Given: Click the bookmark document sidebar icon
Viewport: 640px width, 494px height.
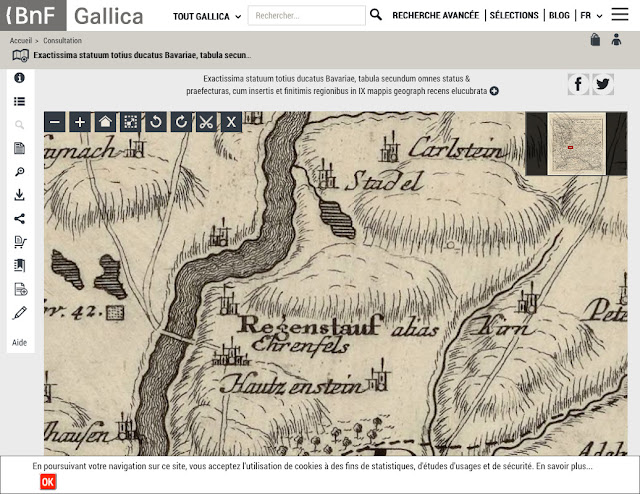Looking at the screenshot, I should pos(19,265).
